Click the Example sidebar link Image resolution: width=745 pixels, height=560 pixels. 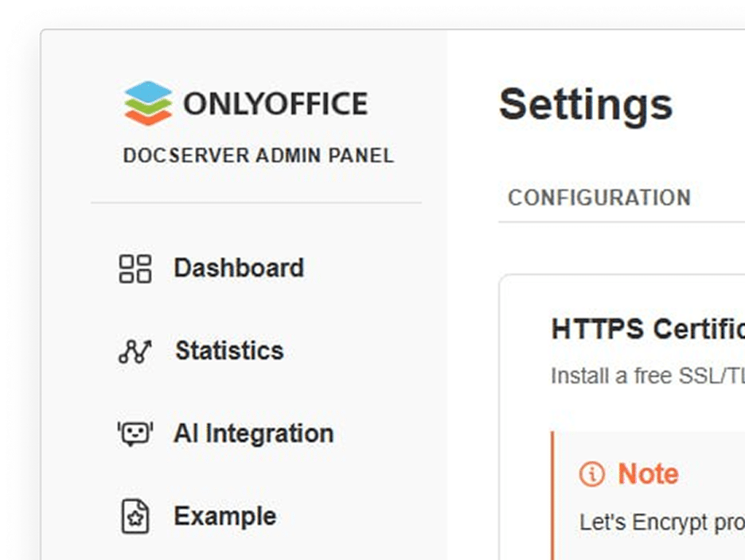224,515
